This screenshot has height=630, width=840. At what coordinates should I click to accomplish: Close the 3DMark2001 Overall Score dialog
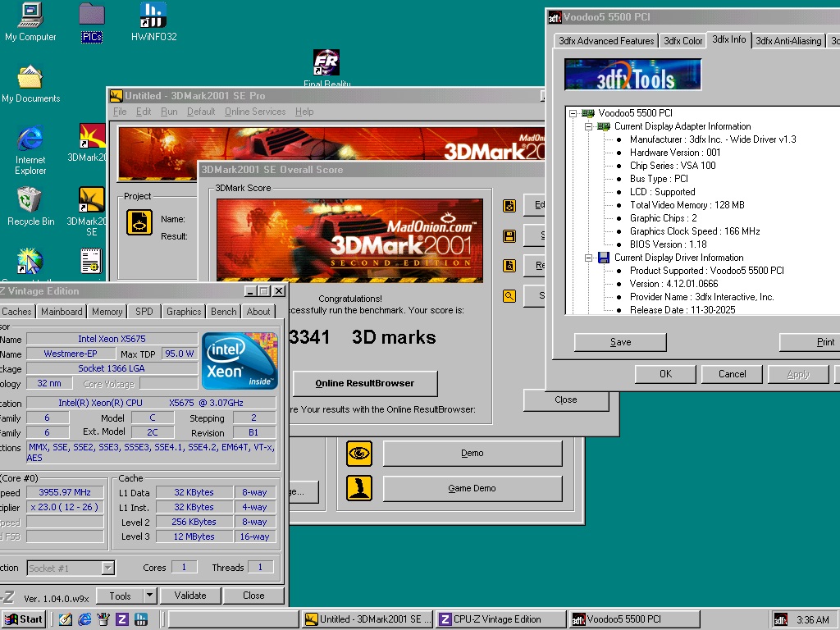click(x=566, y=399)
